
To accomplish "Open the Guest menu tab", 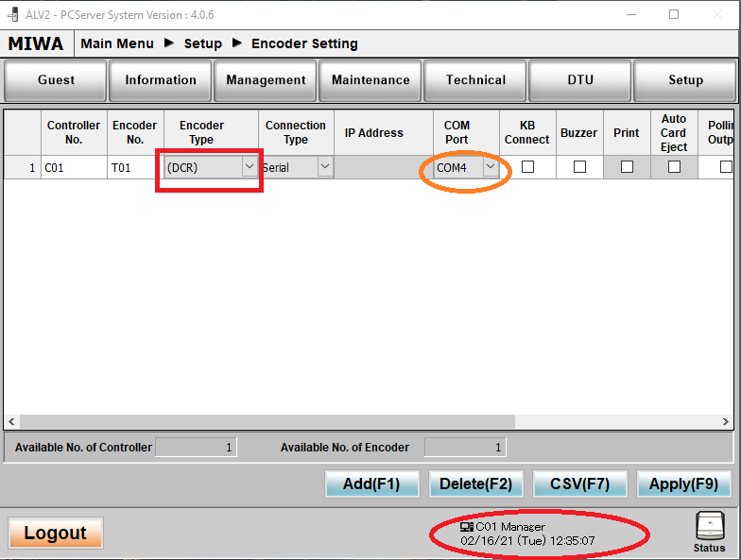I will coord(56,80).
